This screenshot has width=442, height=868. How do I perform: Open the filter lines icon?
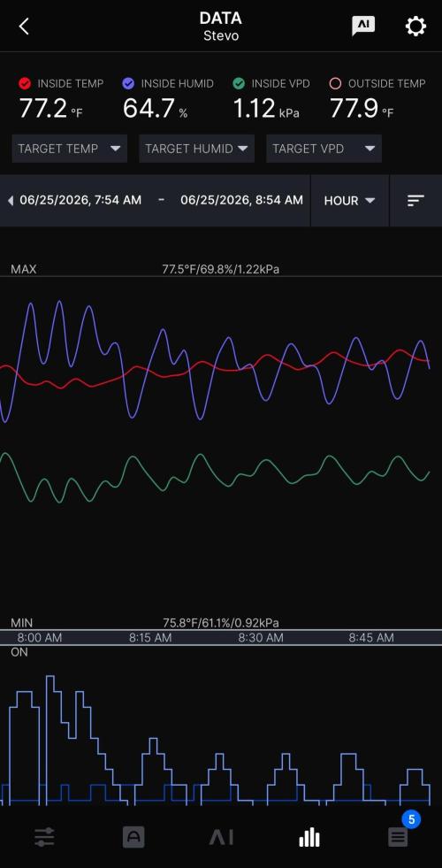tap(415, 200)
